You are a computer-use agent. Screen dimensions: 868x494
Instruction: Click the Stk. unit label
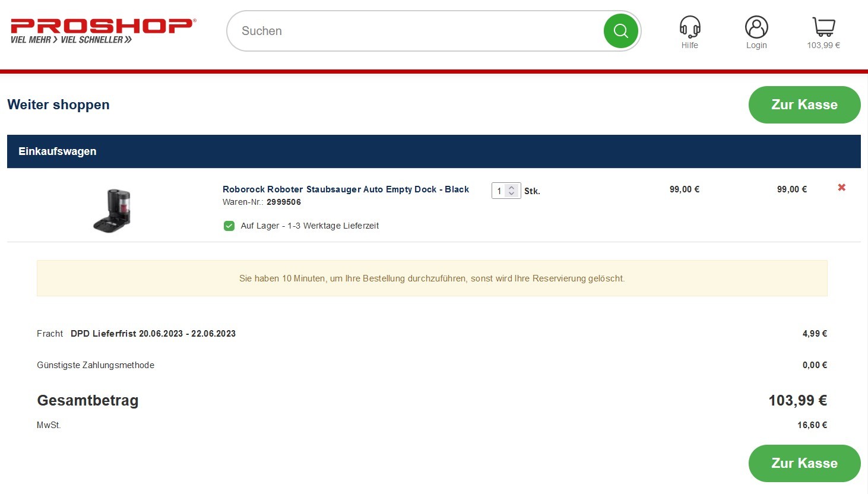pyautogui.click(x=532, y=191)
